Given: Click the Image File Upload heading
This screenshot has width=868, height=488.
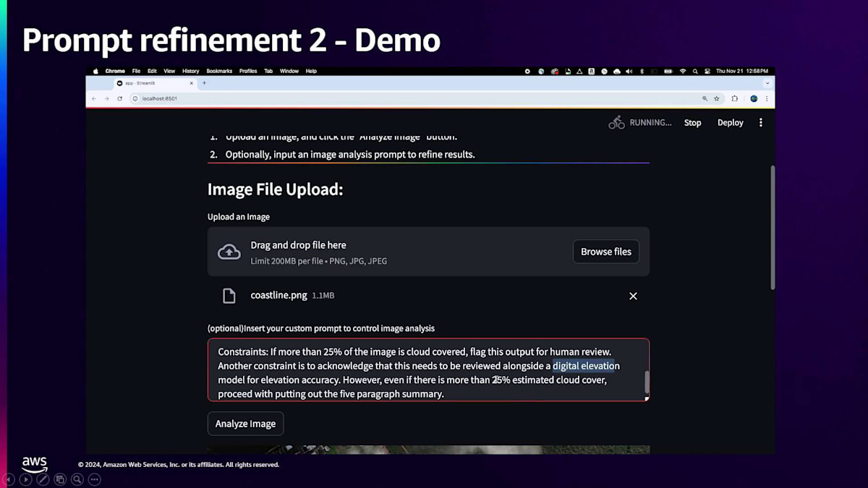Looking at the screenshot, I should coord(275,189).
